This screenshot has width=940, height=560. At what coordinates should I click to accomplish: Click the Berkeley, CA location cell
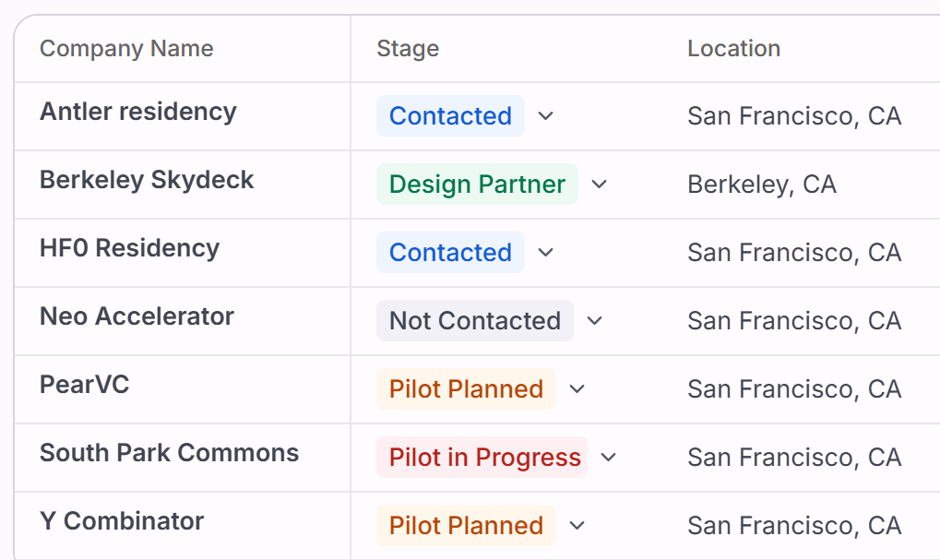click(762, 185)
